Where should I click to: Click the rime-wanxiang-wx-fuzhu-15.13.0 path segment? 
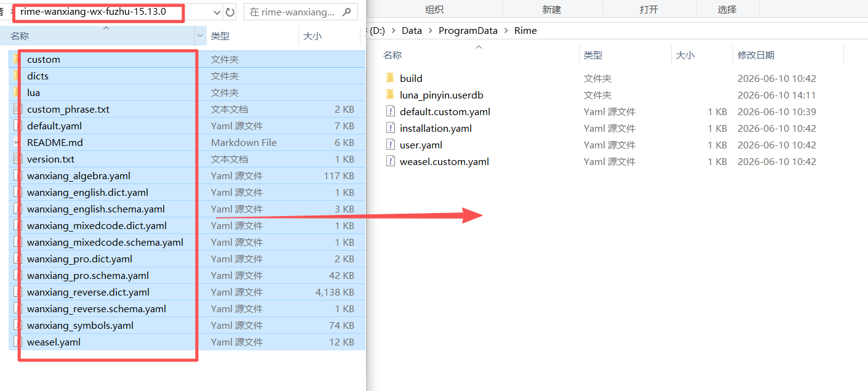click(x=93, y=12)
